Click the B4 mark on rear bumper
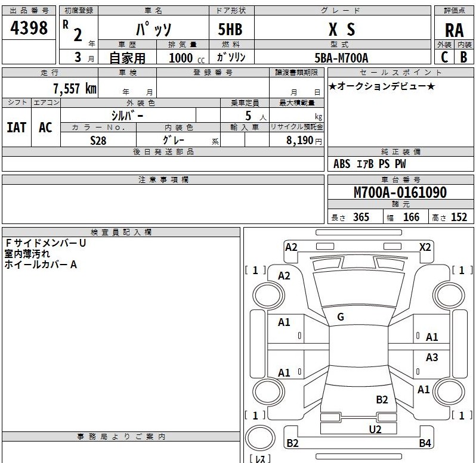Viewport: 476px width, 463px height. click(425, 443)
